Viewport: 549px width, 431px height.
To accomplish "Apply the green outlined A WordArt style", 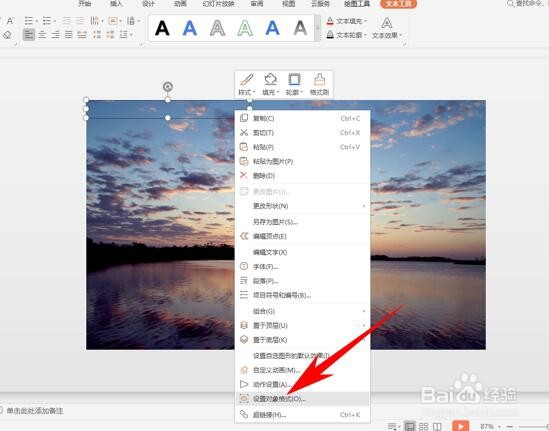I will tap(245, 28).
